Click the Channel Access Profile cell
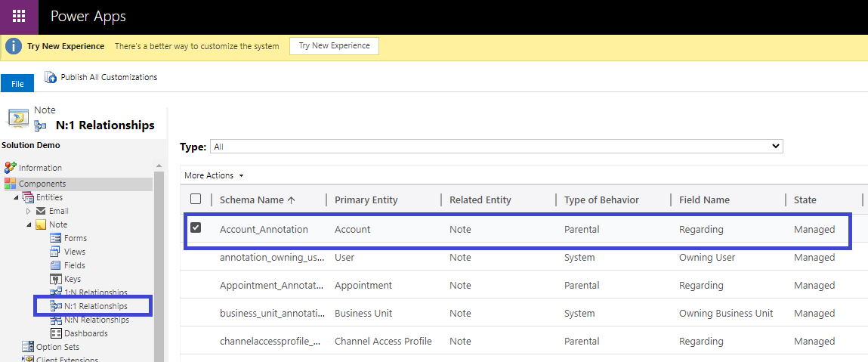The image size is (868, 362). [x=383, y=341]
